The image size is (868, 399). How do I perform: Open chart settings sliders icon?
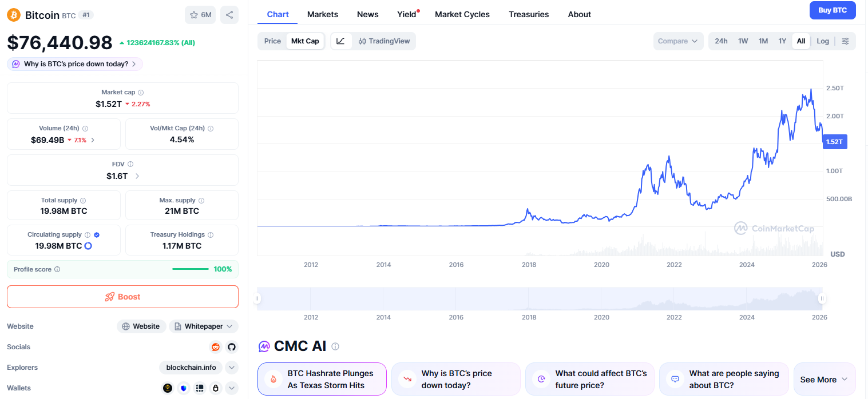click(845, 41)
